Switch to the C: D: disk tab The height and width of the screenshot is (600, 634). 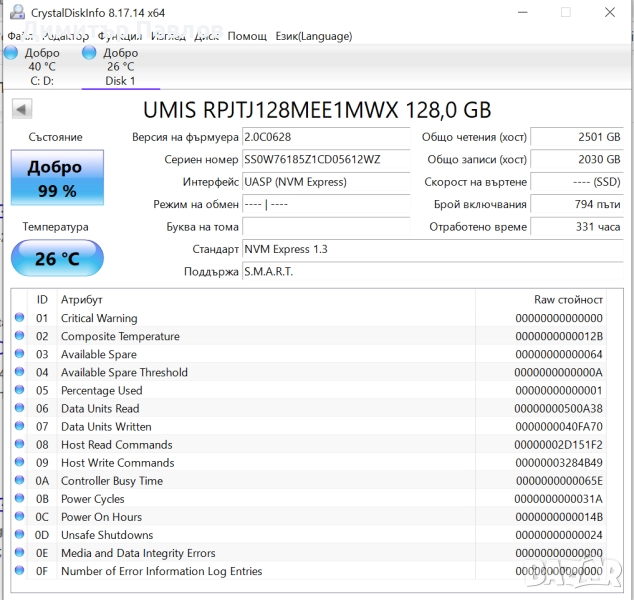tap(42, 67)
